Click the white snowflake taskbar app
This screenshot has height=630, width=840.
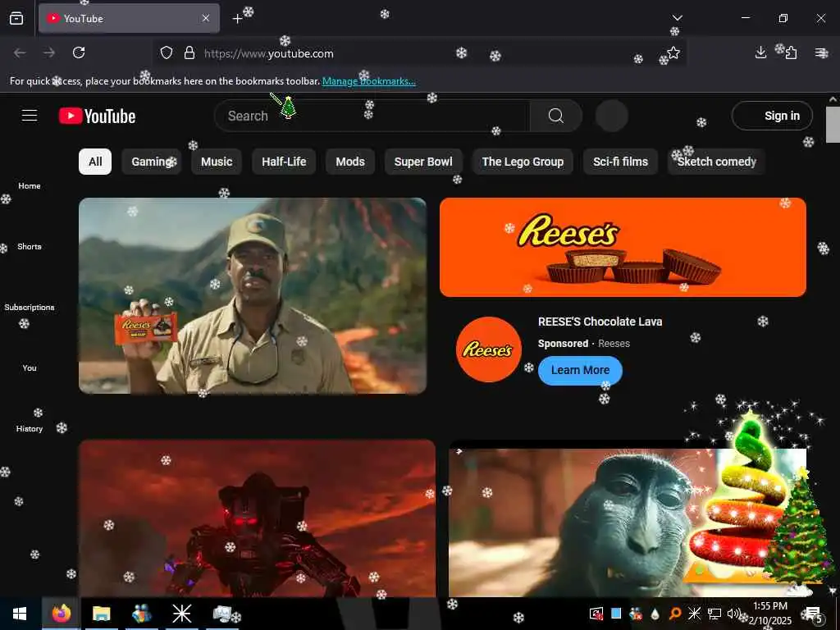(x=181, y=614)
